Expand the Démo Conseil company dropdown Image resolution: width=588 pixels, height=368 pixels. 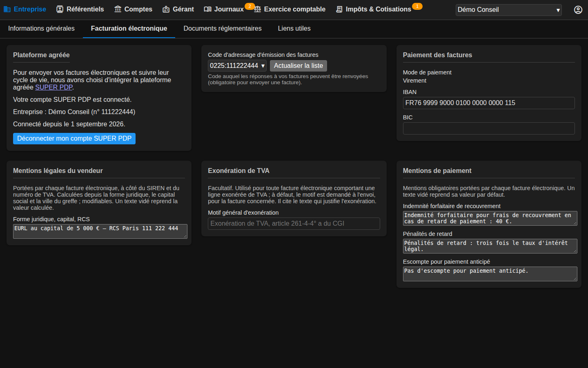coord(508,10)
